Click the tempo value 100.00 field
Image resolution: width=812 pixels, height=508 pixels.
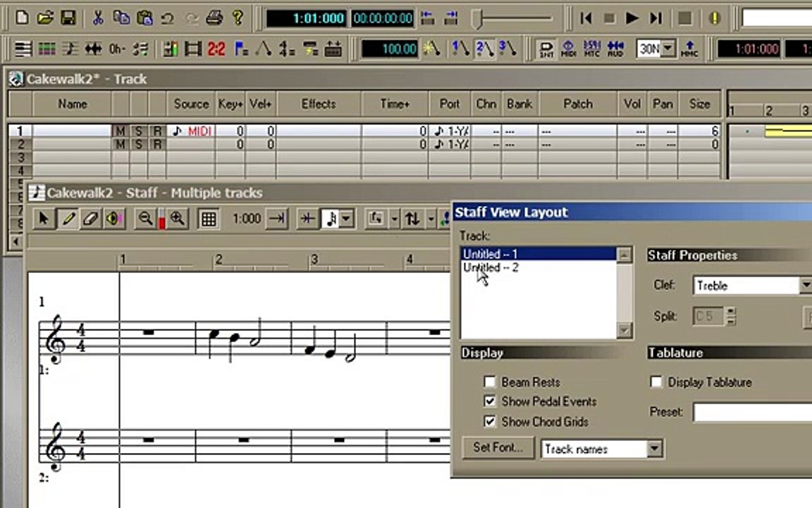click(390, 49)
